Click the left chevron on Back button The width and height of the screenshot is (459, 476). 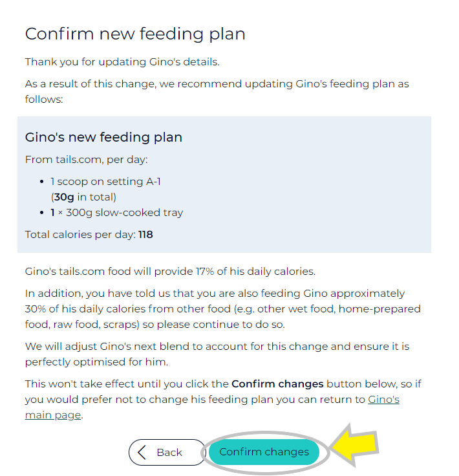(x=142, y=452)
